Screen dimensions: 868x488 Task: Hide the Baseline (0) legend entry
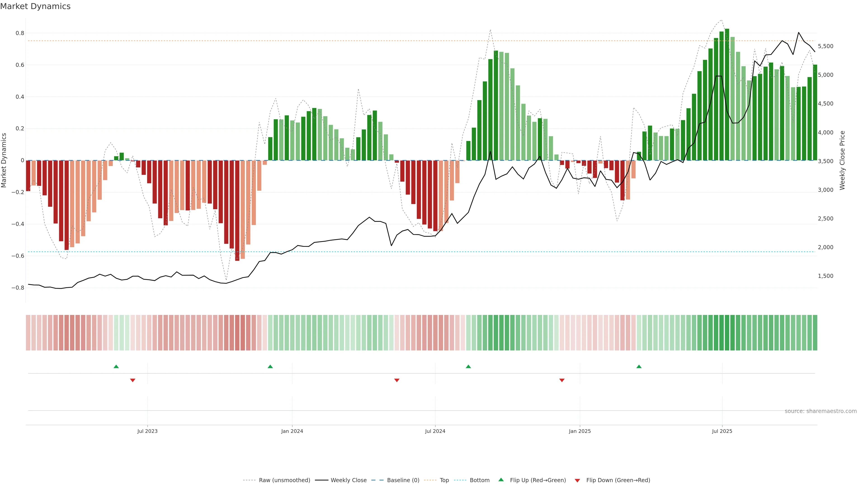tap(403, 480)
